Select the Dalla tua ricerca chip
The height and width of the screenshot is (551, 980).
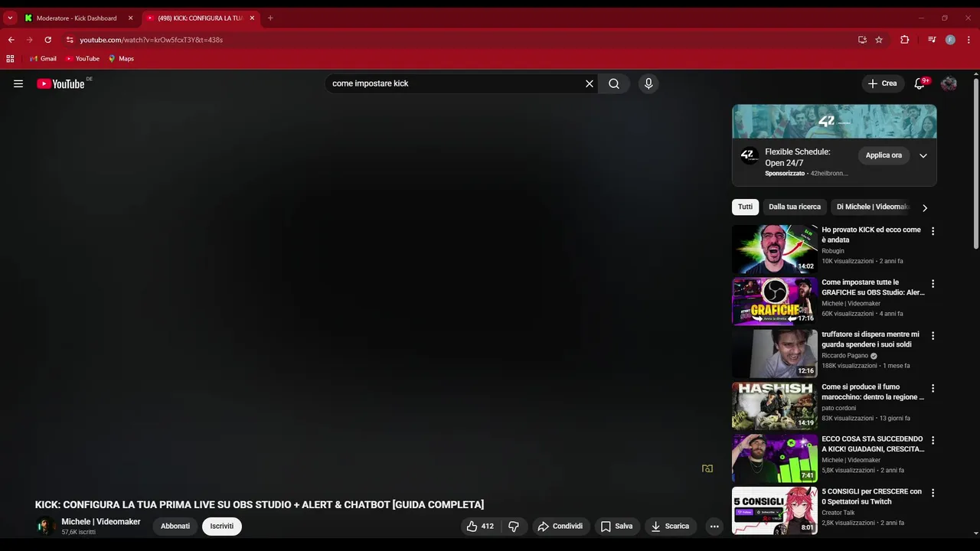[795, 207]
